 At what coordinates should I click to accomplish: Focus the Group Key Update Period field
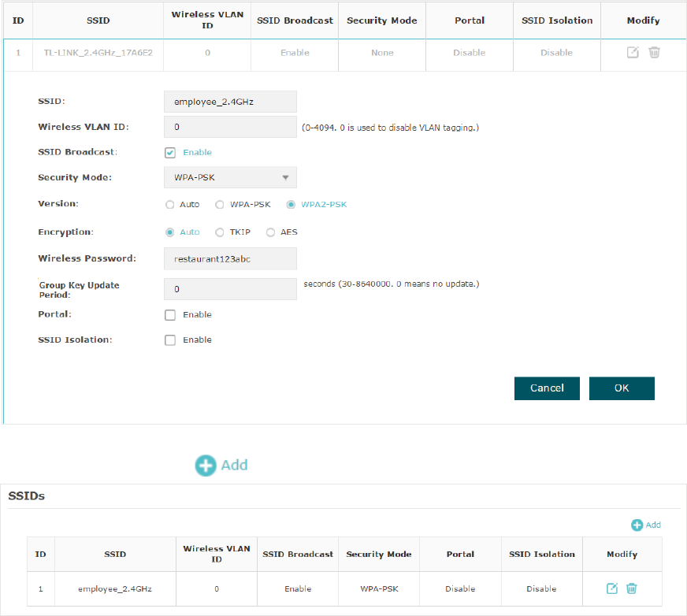pyautogui.click(x=231, y=289)
